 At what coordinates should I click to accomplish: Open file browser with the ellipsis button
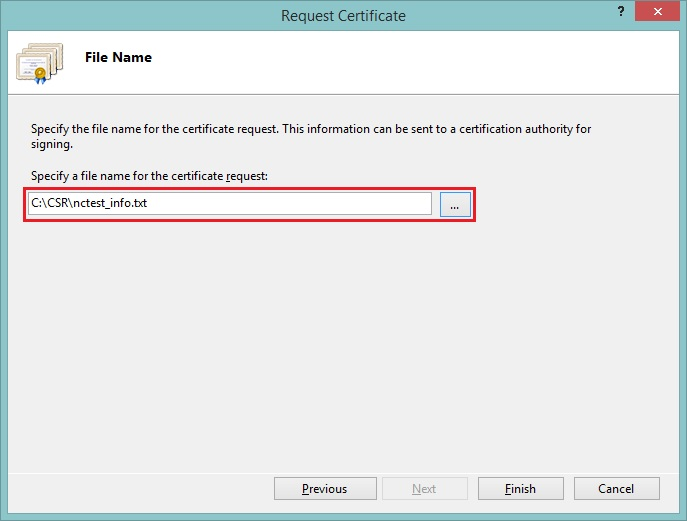454,204
